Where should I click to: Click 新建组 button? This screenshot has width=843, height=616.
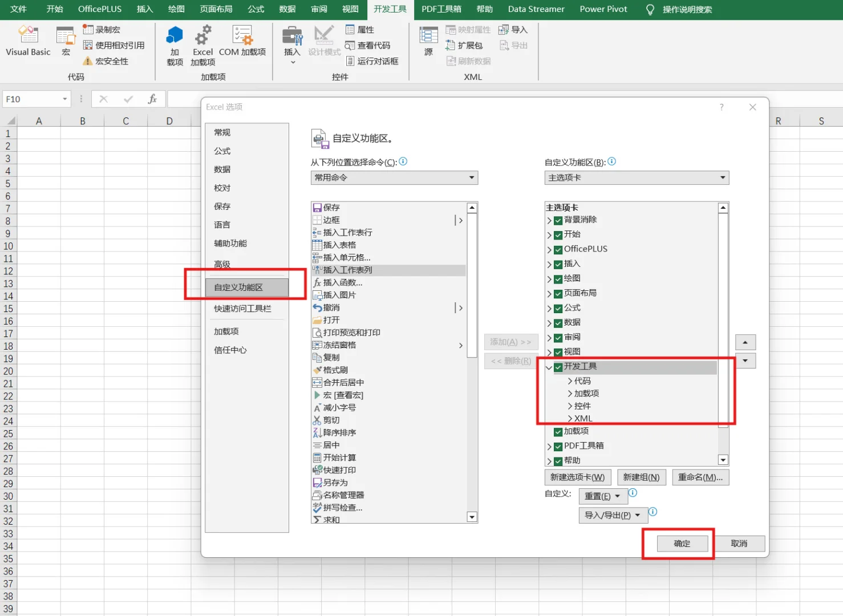click(641, 477)
